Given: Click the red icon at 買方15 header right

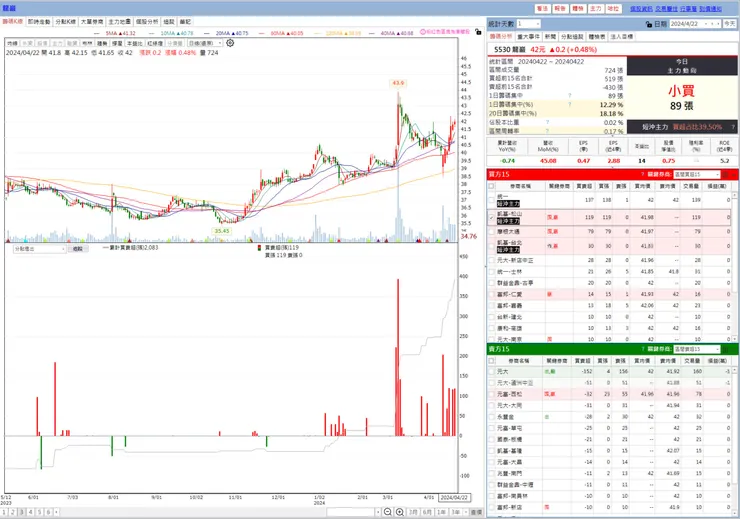Looking at the screenshot, I should coord(725,175).
